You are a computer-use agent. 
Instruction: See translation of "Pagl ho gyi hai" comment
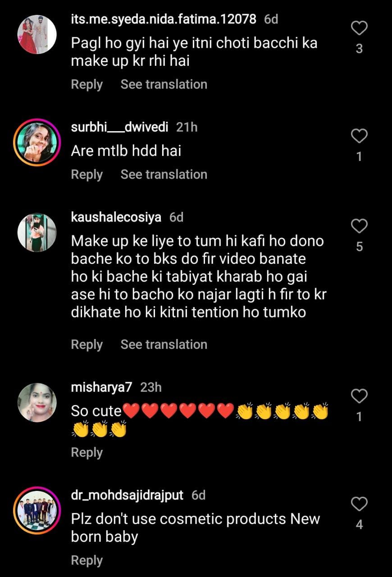164,84
